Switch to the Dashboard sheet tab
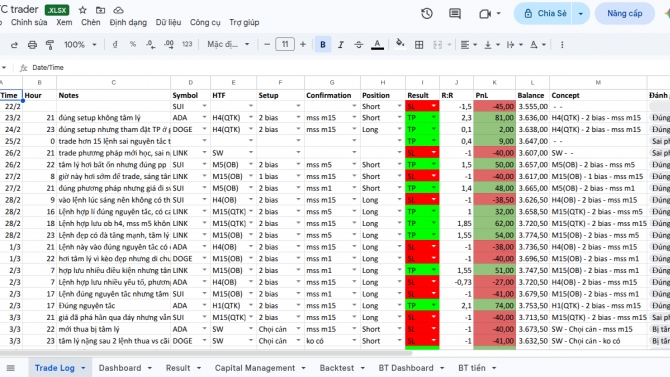 click(120, 368)
